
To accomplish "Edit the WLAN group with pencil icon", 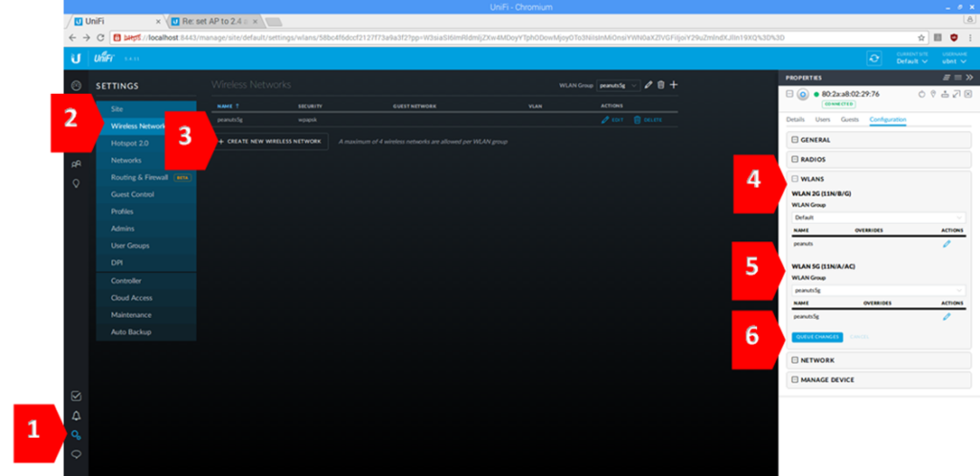I will point(649,84).
